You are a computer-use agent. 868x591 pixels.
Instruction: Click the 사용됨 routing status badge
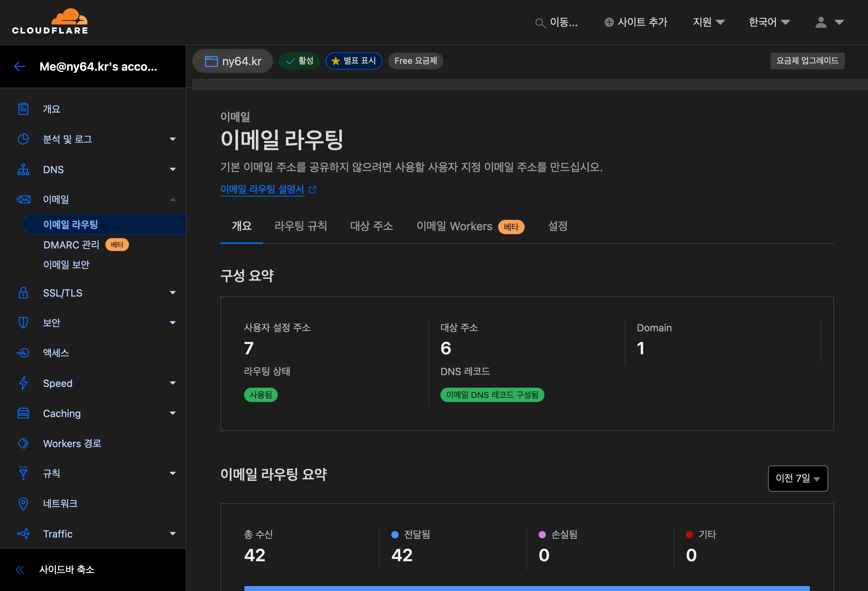point(261,395)
